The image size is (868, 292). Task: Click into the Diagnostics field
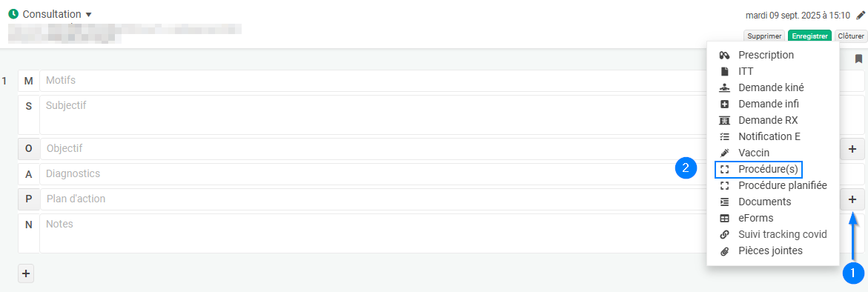click(374, 173)
